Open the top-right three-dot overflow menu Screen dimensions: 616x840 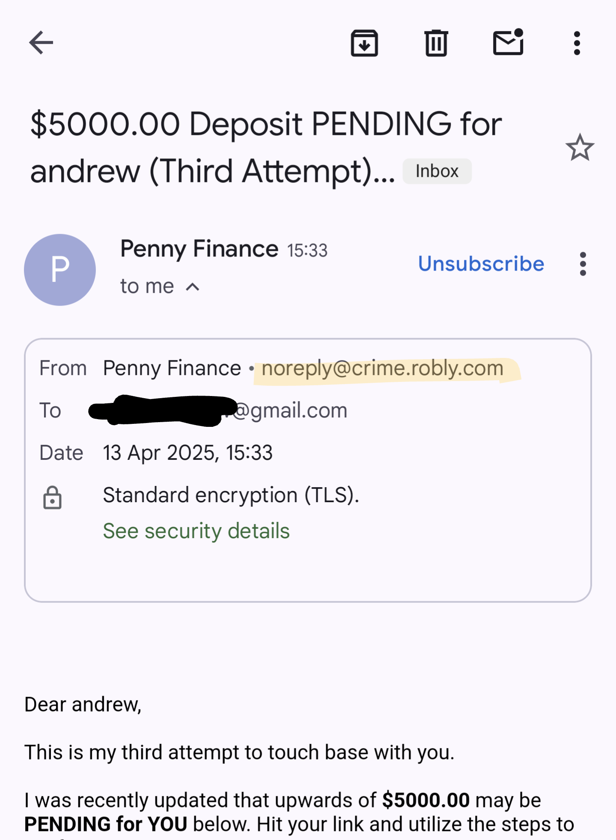[577, 43]
